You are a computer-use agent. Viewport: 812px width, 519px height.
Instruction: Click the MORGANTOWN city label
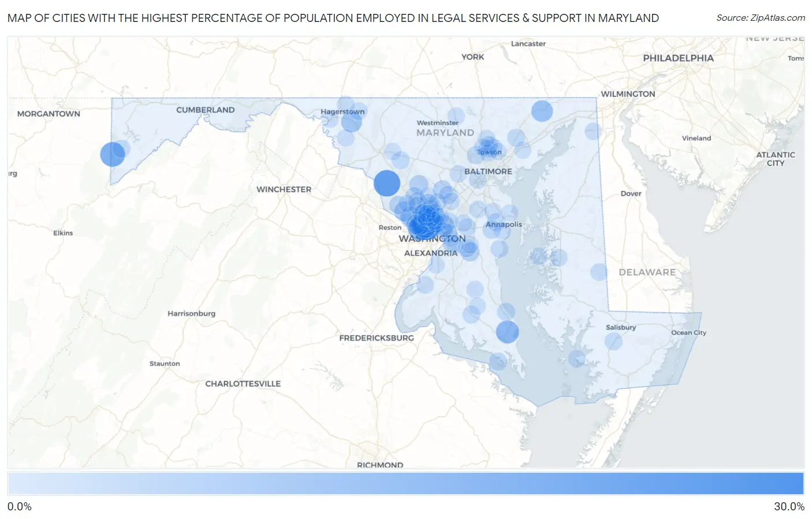click(x=49, y=114)
